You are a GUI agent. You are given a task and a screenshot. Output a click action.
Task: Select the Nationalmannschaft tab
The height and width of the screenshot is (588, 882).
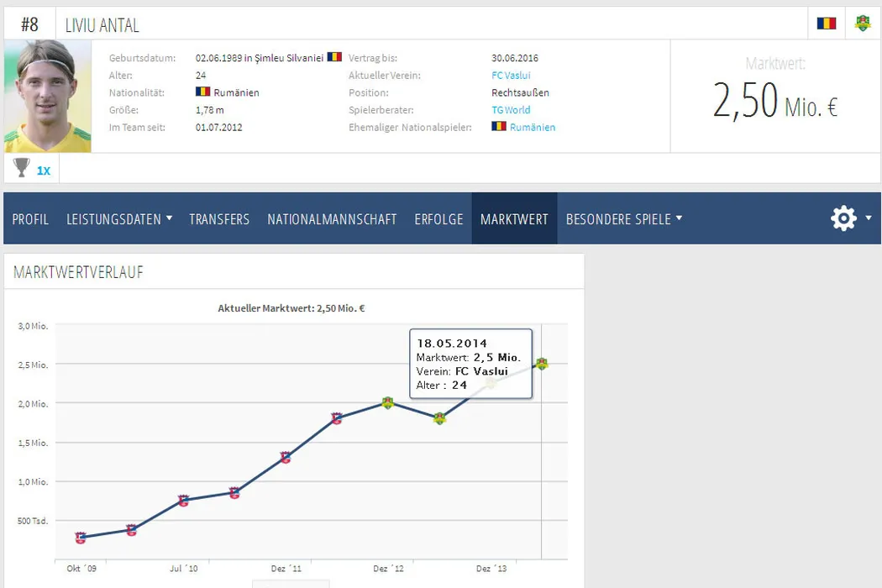point(332,219)
